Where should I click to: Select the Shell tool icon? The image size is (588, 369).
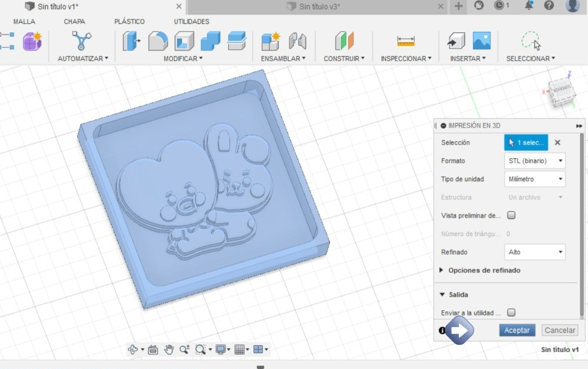tap(184, 41)
